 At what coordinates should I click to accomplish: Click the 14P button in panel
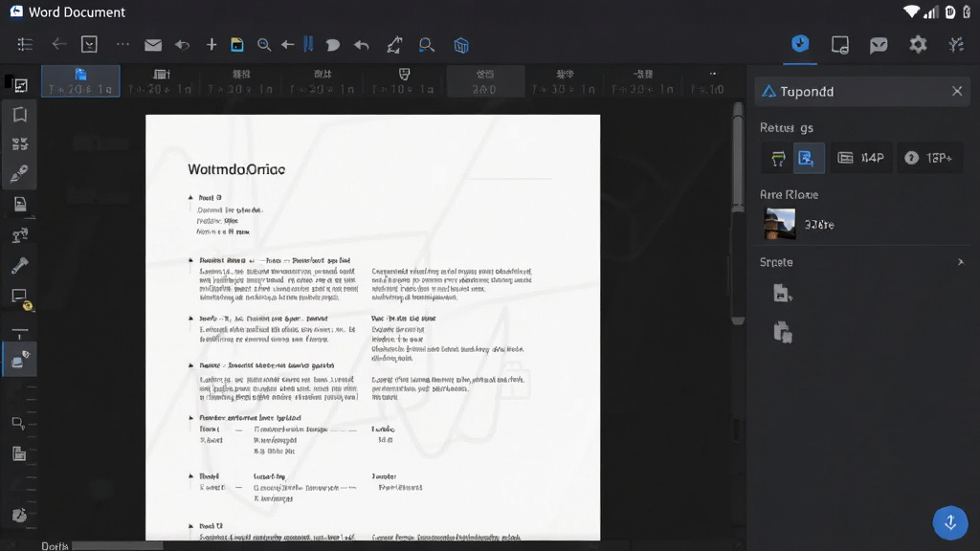click(861, 158)
